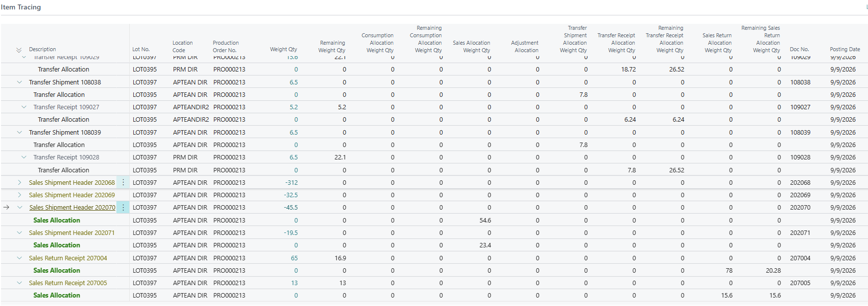Select the Doc No. cell reading 202069
The height and width of the screenshot is (306, 868).
pyautogui.click(x=800, y=195)
